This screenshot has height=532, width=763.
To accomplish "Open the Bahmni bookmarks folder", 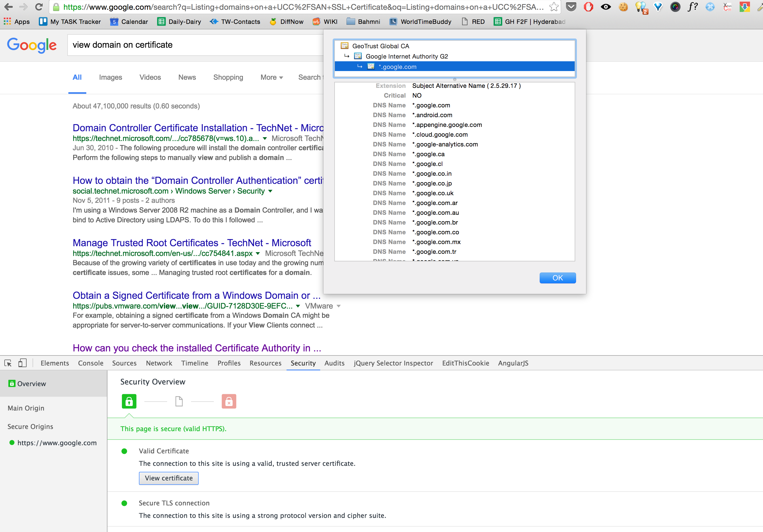I will pyautogui.click(x=363, y=22).
